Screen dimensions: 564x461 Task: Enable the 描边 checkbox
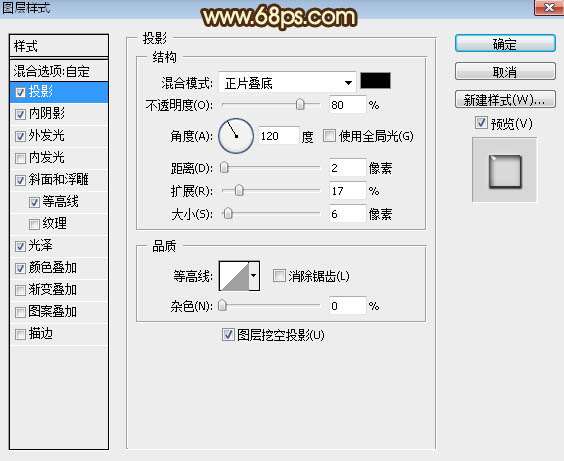click(x=20, y=334)
